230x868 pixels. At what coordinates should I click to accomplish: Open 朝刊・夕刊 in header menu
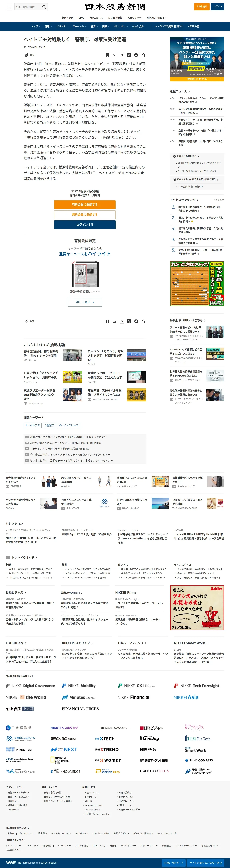67,18
